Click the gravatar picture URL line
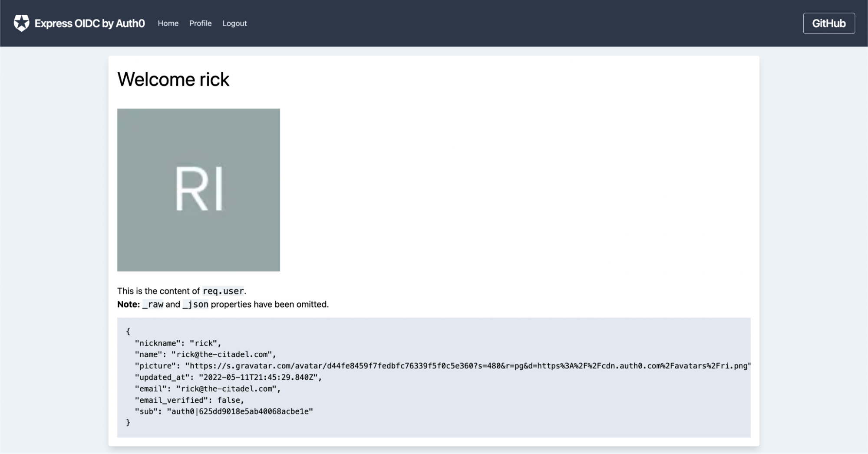Viewport: 868px width, 454px height. [442, 366]
